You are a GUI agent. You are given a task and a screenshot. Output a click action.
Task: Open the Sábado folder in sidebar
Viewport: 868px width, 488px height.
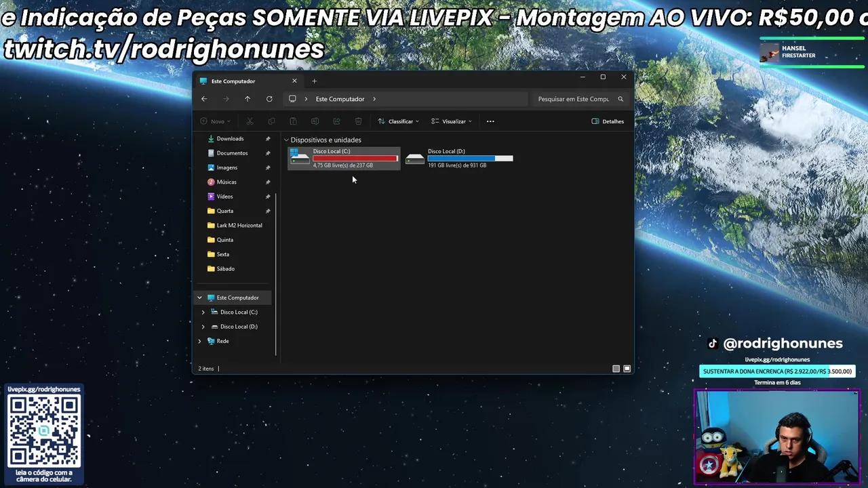click(x=225, y=269)
